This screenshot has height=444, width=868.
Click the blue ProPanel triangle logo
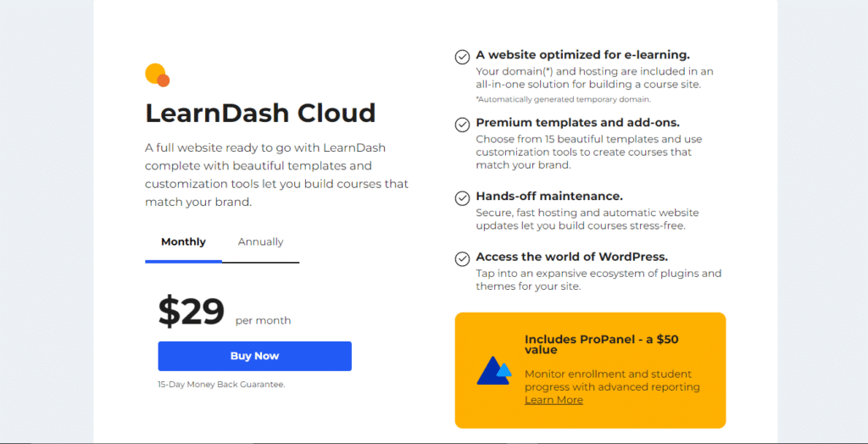pos(494,370)
